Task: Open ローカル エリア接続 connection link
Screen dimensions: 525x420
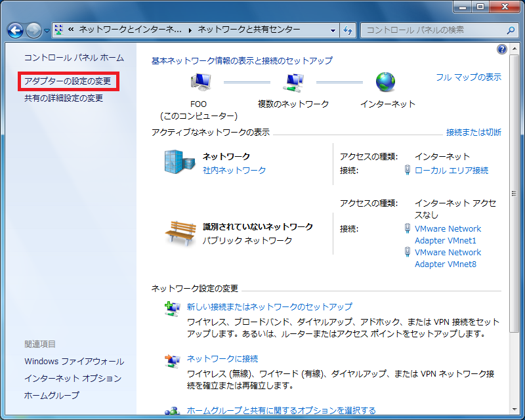Action: point(451,171)
